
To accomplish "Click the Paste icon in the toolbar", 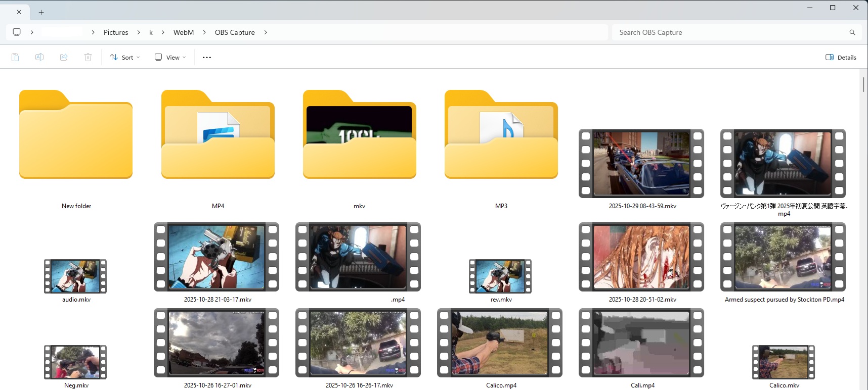I will coord(15,57).
